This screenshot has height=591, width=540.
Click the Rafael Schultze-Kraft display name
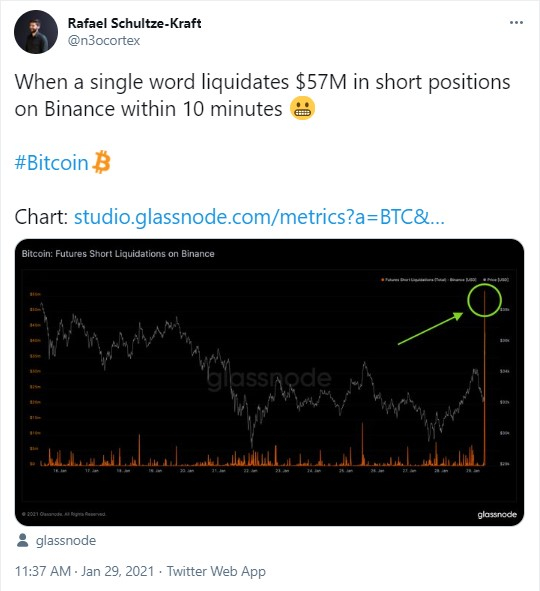click(134, 23)
